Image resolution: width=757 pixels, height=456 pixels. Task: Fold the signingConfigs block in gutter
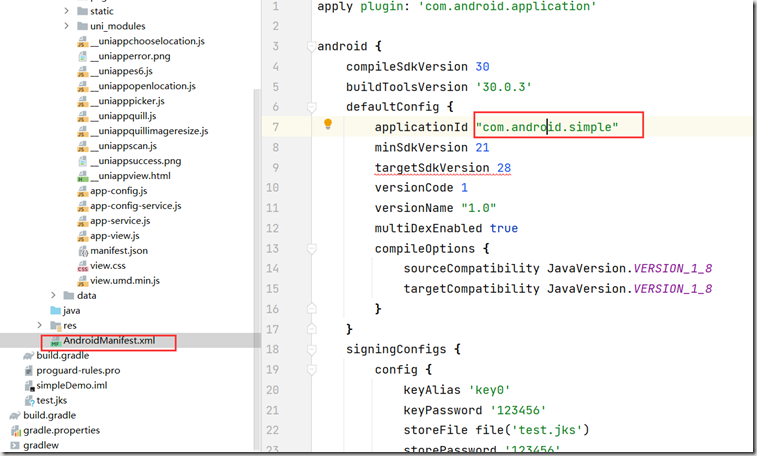point(311,349)
